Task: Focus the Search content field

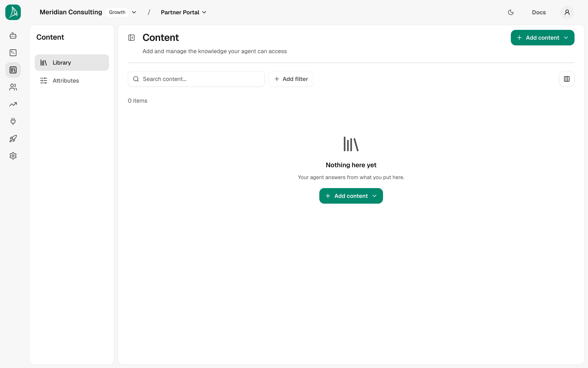Action: pos(196,79)
